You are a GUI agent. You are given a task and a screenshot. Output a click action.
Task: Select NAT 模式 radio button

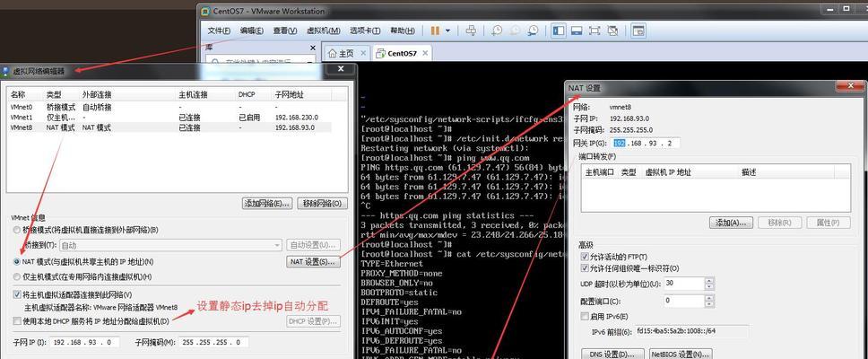click(17, 261)
